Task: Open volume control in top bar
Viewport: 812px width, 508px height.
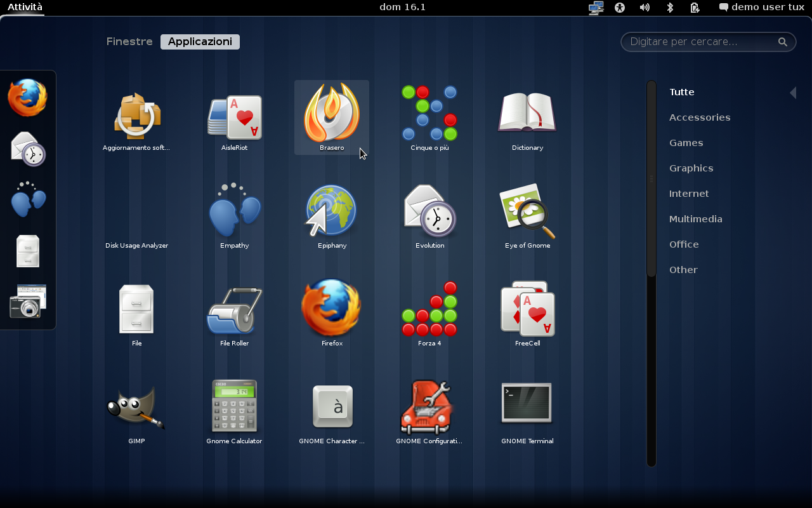Action: [x=645, y=7]
